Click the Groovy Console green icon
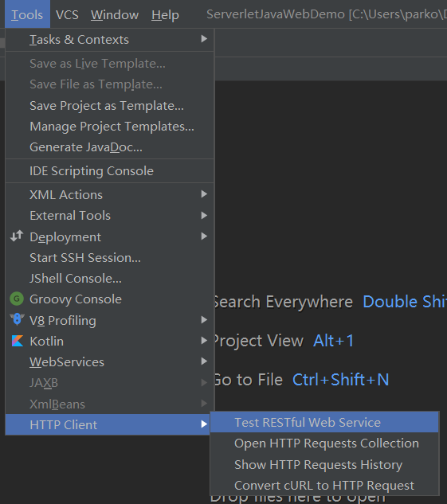Image resolution: width=447 pixels, height=504 pixels. click(x=17, y=299)
